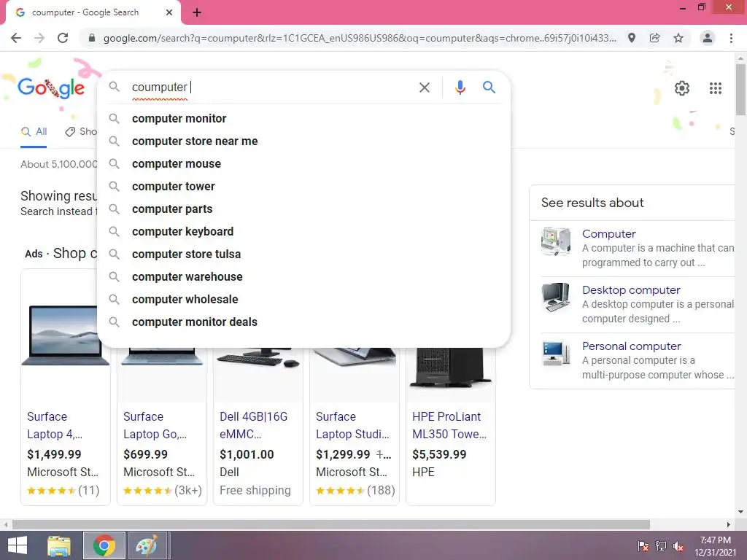This screenshot has height=560, width=747.
Task: Open the Google apps grid icon
Action: 716,88
